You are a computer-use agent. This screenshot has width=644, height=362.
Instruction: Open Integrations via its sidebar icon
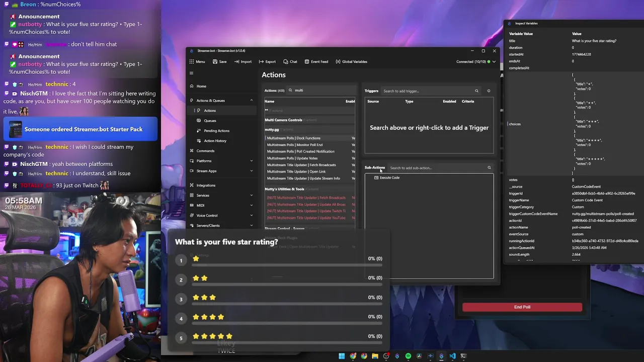[x=192, y=186]
